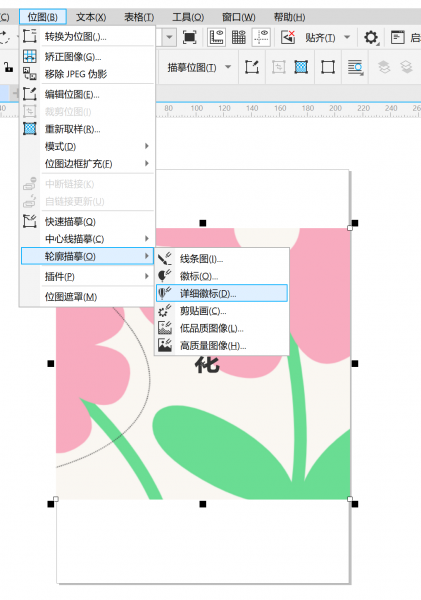The height and width of the screenshot is (600, 421).
Task: Click the launcher window icon
Action: point(398,37)
